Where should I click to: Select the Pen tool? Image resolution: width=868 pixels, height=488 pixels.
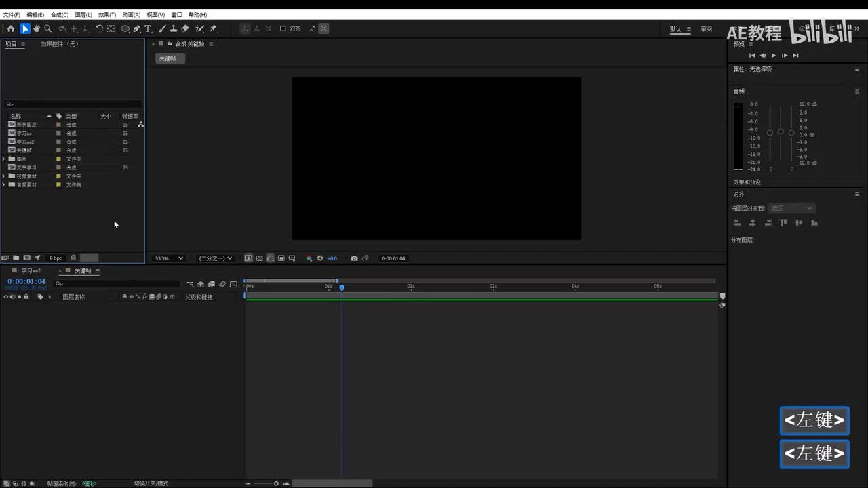click(x=137, y=28)
